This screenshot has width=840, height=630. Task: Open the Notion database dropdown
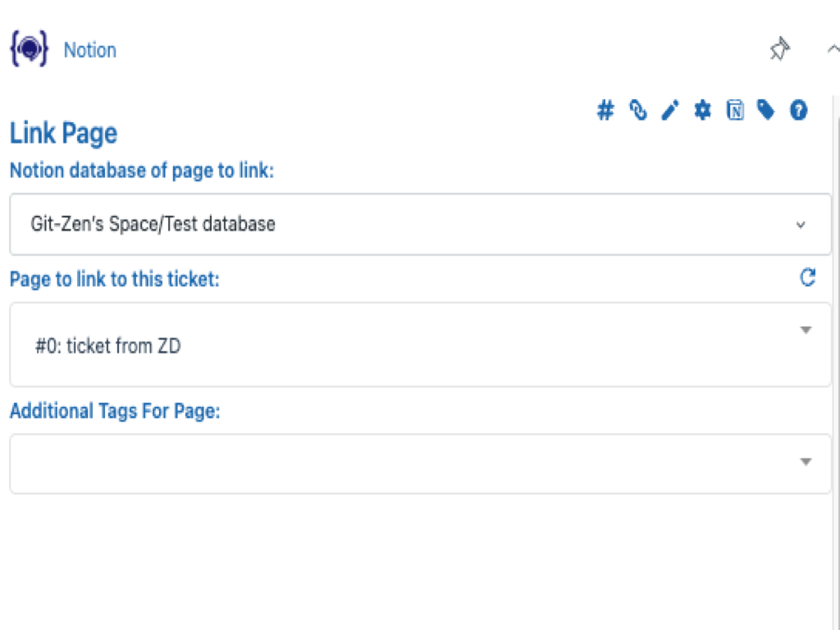tap(420, 225)
